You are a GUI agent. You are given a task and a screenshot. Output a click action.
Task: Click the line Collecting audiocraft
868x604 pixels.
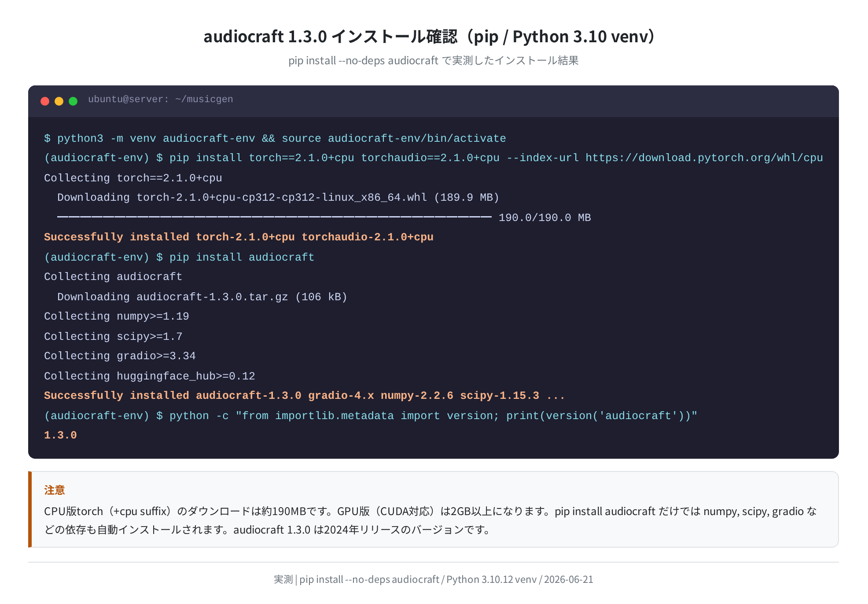[113, 277]
